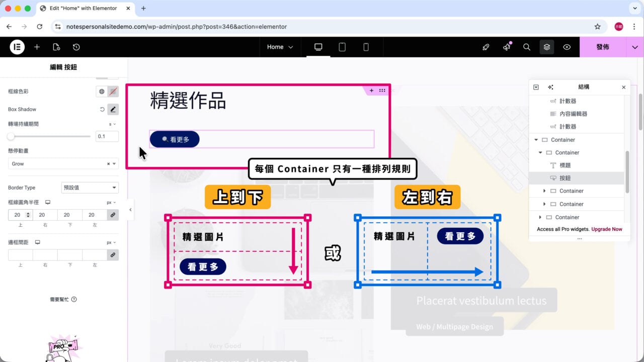Click the AI sparkle icon in 結構 panel
The width and height of the screenshot is (644, 362).
pyautogui.click(x=550, y=87)
